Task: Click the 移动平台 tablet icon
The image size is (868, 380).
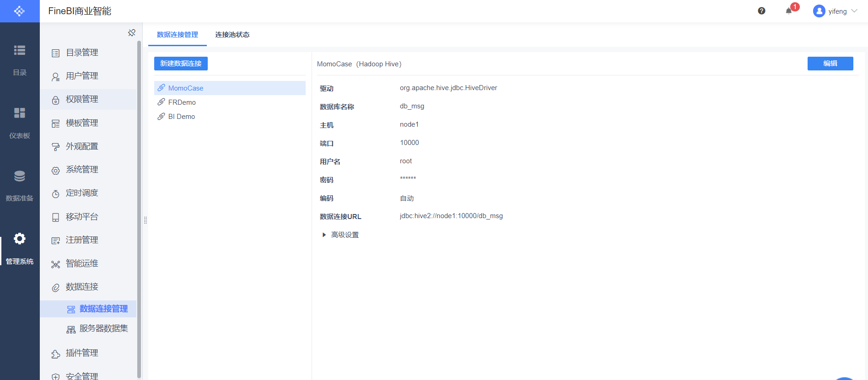Action: click(55, 217)
